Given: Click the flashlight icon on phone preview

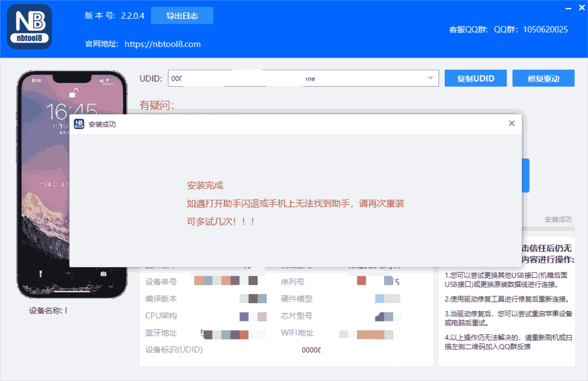Looking at the screenshot, I should click(41, 273).
